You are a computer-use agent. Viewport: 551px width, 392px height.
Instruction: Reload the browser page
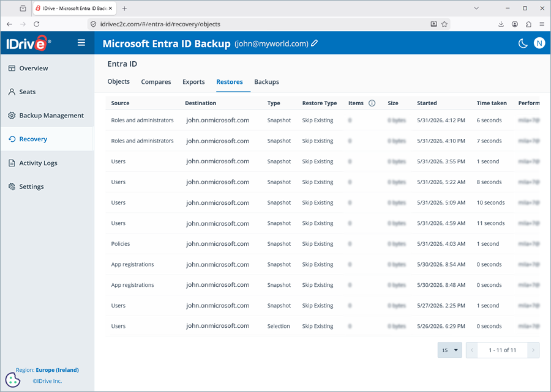(37, 24)
